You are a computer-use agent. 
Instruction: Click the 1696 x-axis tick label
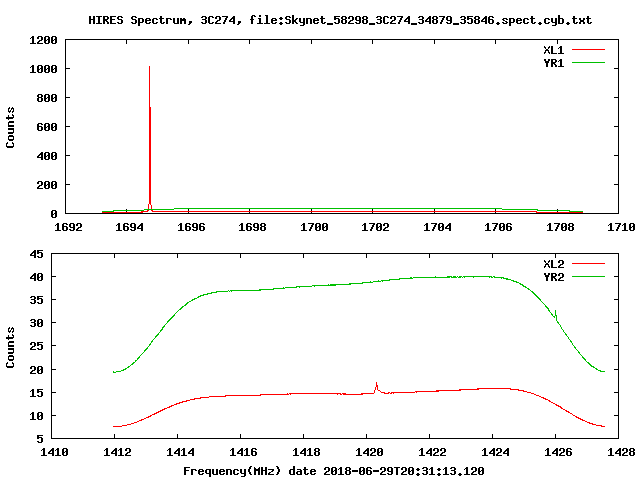click(x=191, y=227)
